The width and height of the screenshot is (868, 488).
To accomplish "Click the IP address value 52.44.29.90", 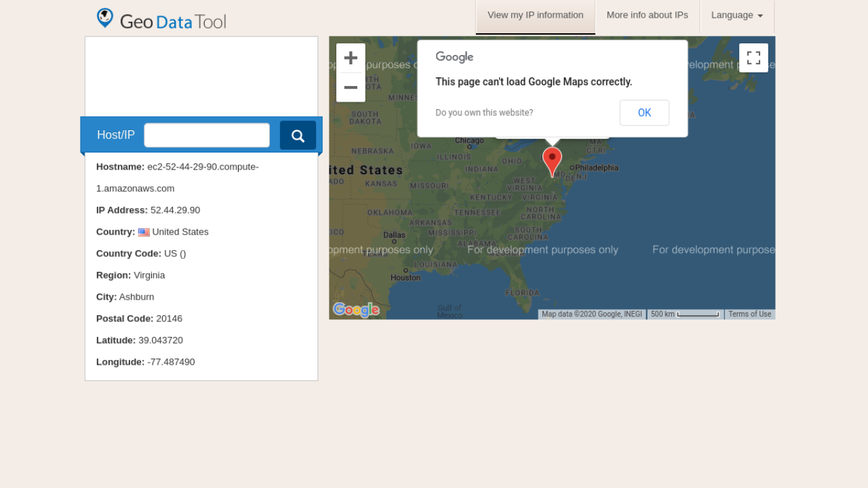I will pyautogui.click(x=175, y=210).
